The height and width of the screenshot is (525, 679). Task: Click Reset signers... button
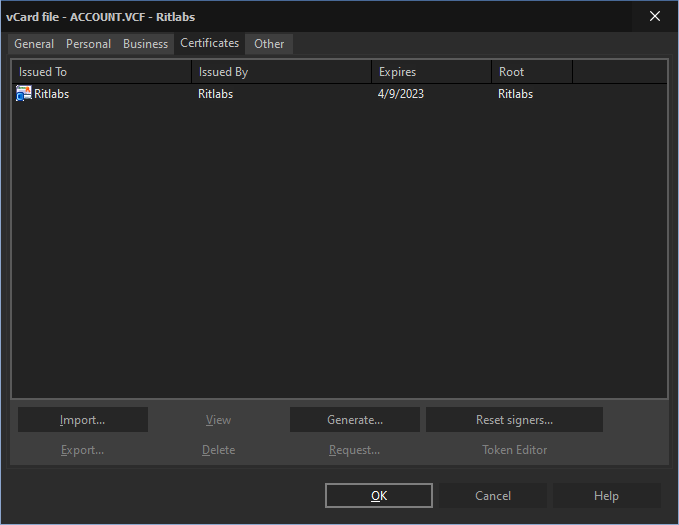[x=514, y=420]
